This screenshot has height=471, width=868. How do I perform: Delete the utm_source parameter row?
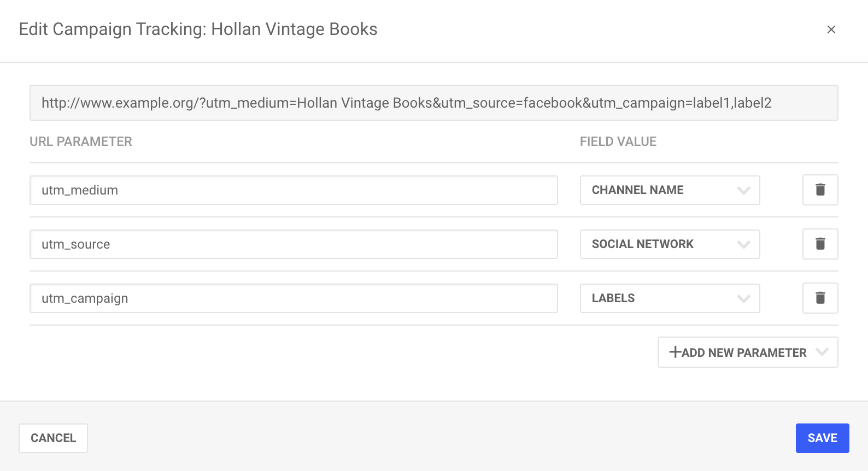pyautogui.click(x=820, y=244)
